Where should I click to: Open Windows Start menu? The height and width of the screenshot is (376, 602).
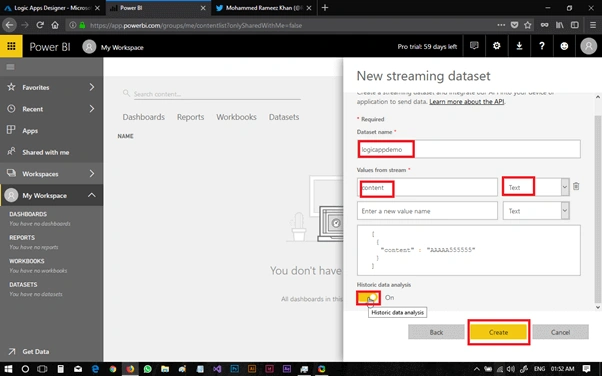(x=8, y=369)
